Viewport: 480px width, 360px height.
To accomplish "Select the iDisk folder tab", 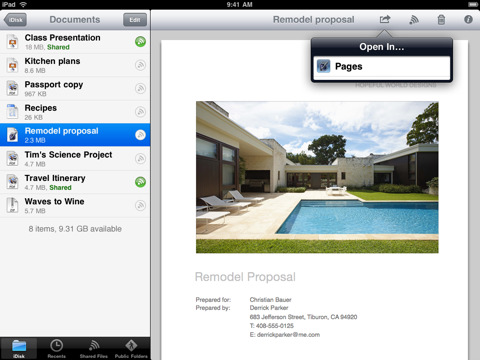I will 19,349.
